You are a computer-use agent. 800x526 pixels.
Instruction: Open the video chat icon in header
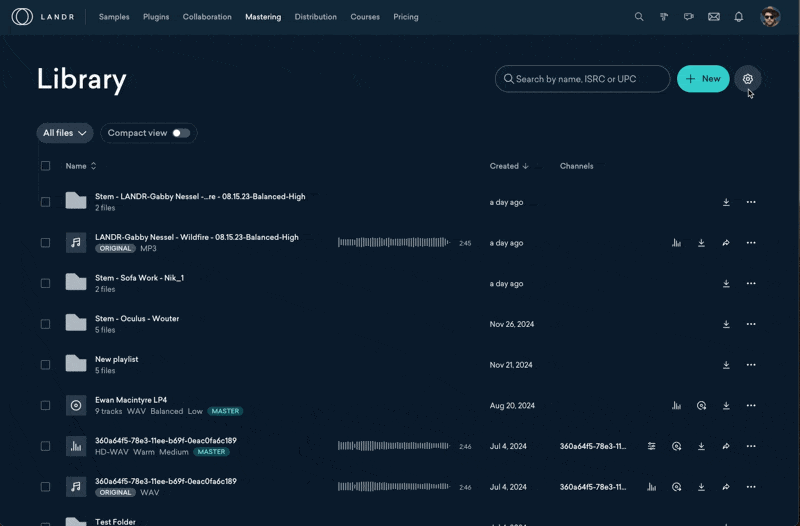click(x=689, y=17)
